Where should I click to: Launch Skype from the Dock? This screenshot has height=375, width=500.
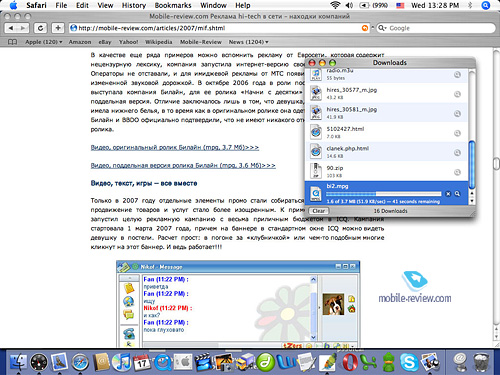pyautogui.click(x=409, y=362)
